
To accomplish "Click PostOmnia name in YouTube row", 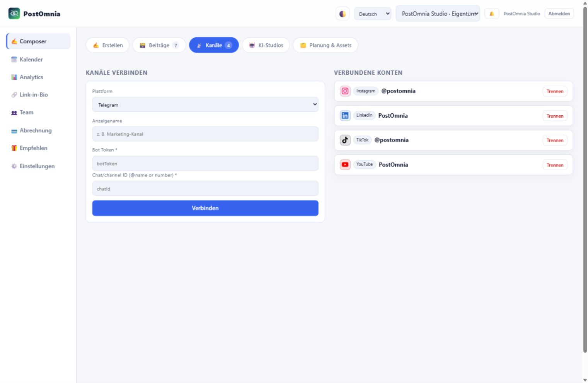I will pos(394,165).
